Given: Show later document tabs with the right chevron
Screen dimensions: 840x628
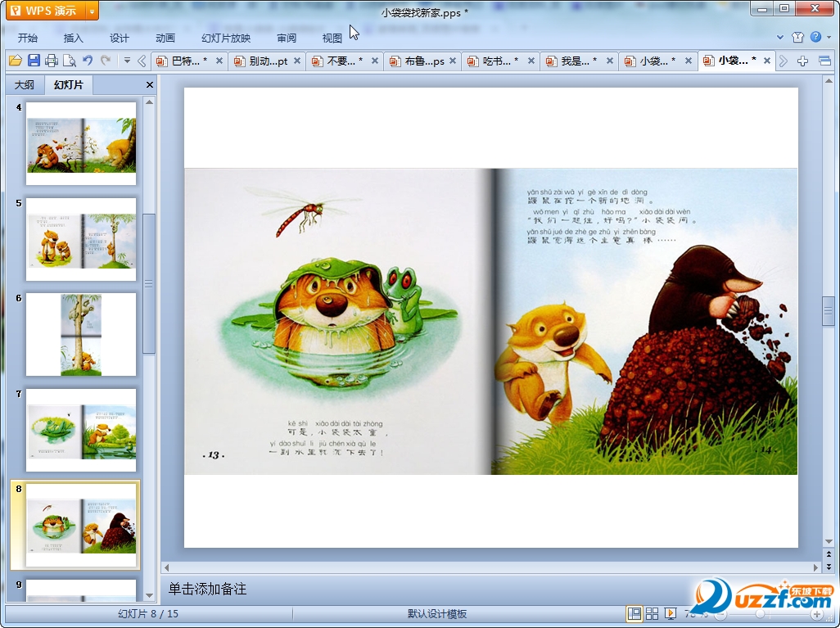Looking at the screenshot, I should coord(784,61).
